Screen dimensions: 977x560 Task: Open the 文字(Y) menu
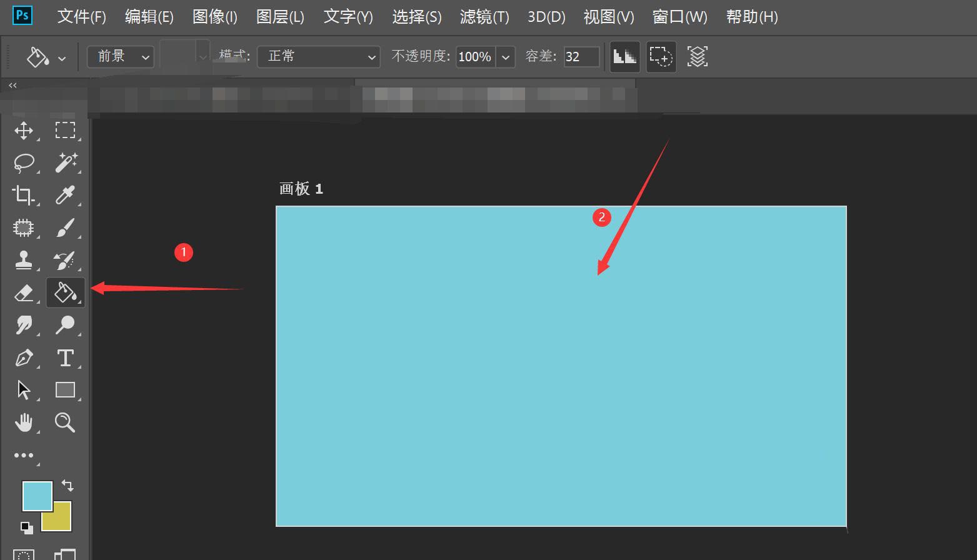point(348,17)
